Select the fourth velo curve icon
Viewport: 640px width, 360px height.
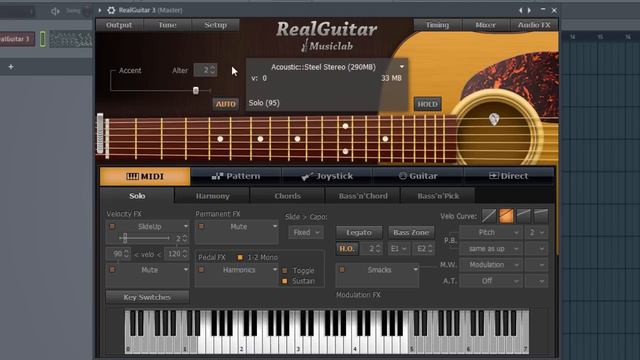coord(541,216)
